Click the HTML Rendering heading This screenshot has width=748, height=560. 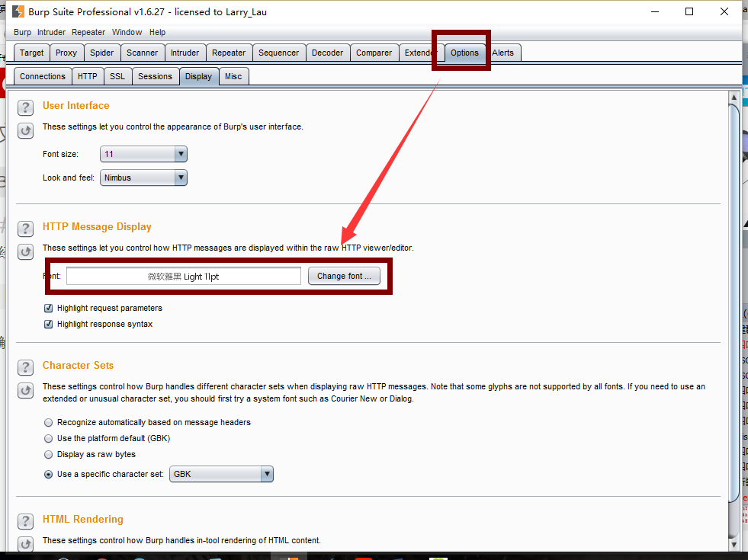tap(83, 519)
